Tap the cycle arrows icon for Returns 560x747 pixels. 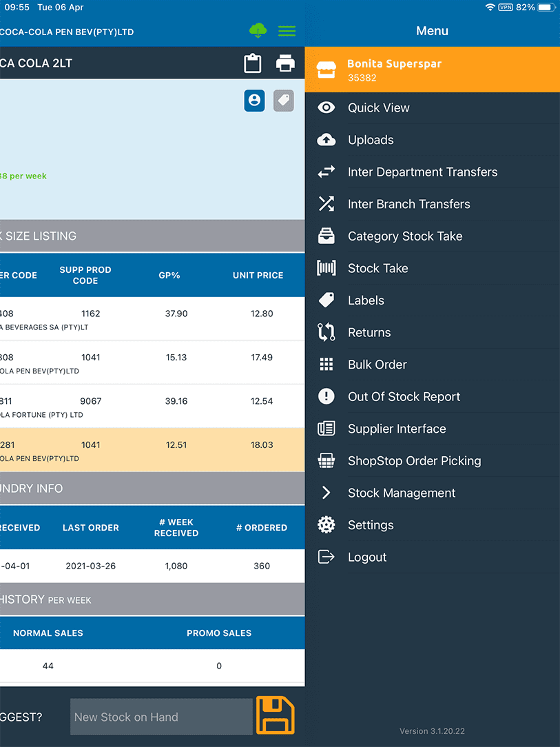(326, 332)
